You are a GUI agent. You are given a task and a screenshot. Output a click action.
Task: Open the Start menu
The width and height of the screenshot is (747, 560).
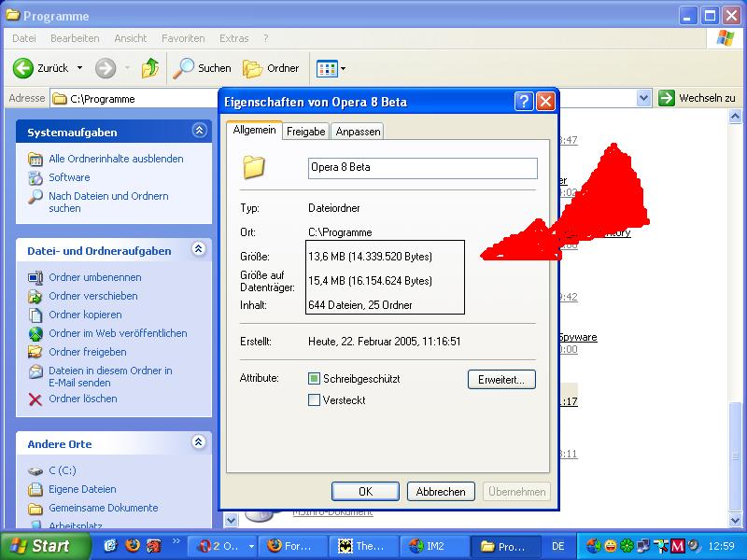[44, 546]
